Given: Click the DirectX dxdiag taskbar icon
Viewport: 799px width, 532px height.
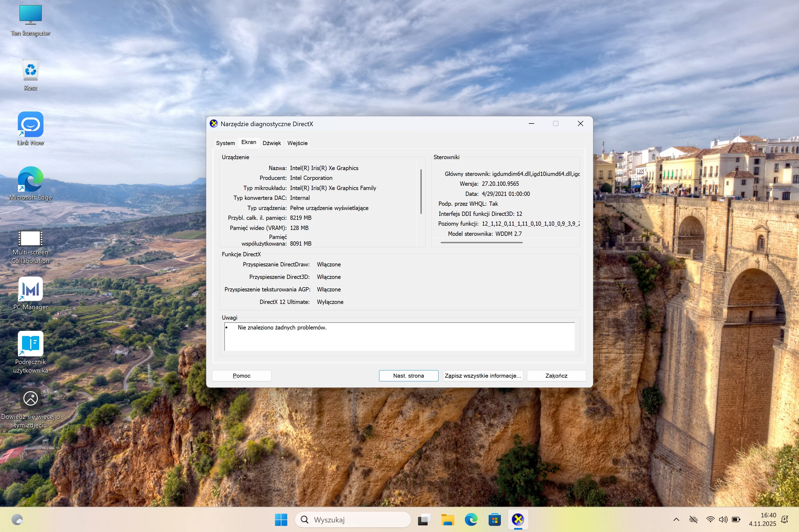Looking at the screenshot, I should tap(518, 519).
